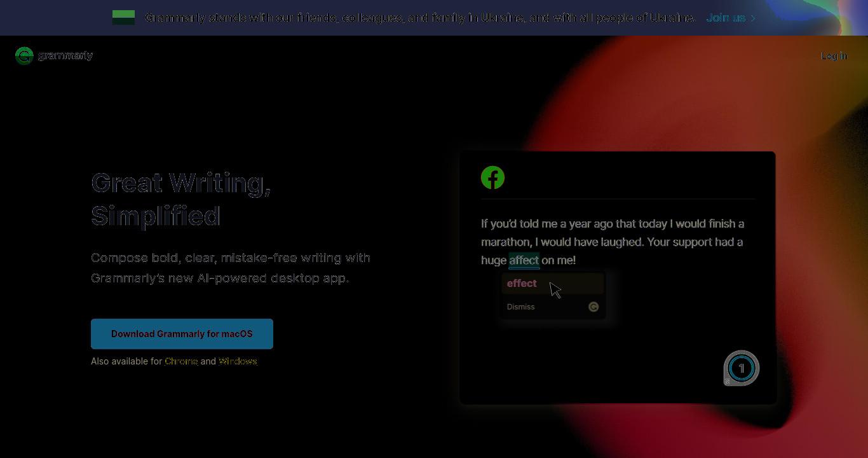Click the Great Writing, Simplified heading
Screen dimensions: 868x458
(x=181, y=199)
